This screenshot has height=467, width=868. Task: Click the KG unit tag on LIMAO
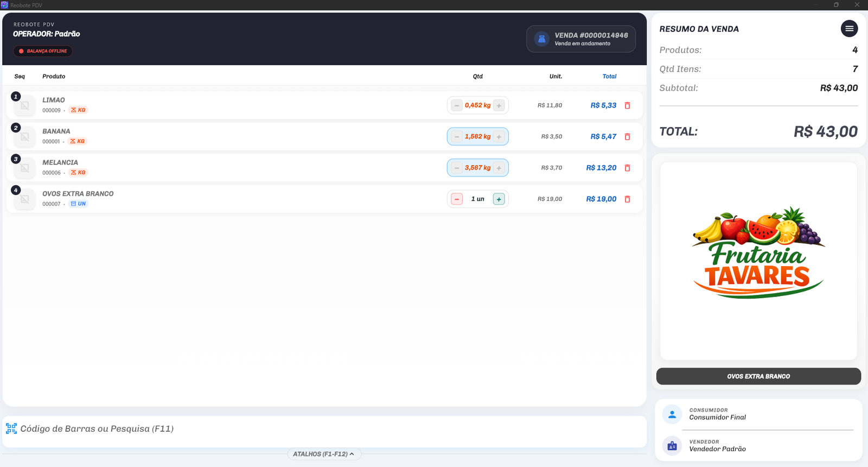pyautogui.click(x=78, y=110)
